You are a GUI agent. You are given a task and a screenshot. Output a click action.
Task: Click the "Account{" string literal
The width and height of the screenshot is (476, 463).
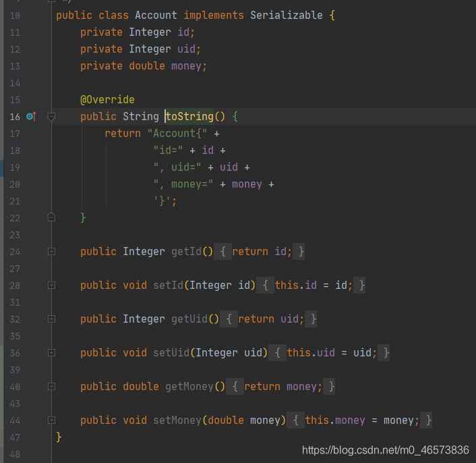coord(177,134)
